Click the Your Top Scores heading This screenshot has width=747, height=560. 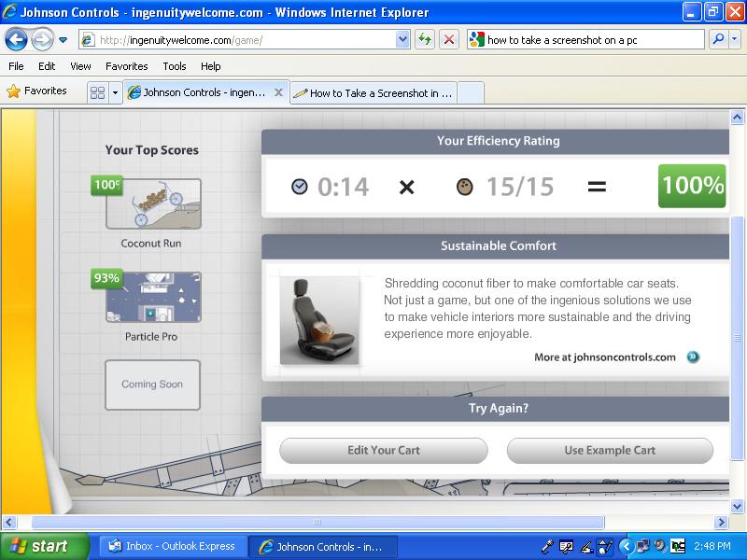pos(152,150)
